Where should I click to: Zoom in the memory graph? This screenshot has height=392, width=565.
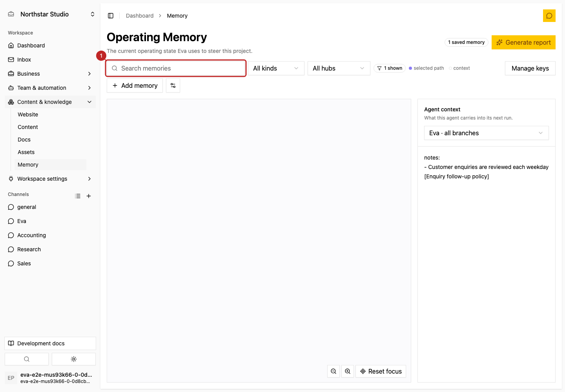pyautogui.click(x=348, y=371)
